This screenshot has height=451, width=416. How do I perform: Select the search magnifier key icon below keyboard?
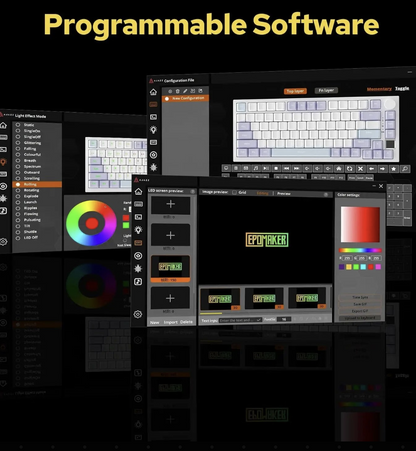pos(405,169)
